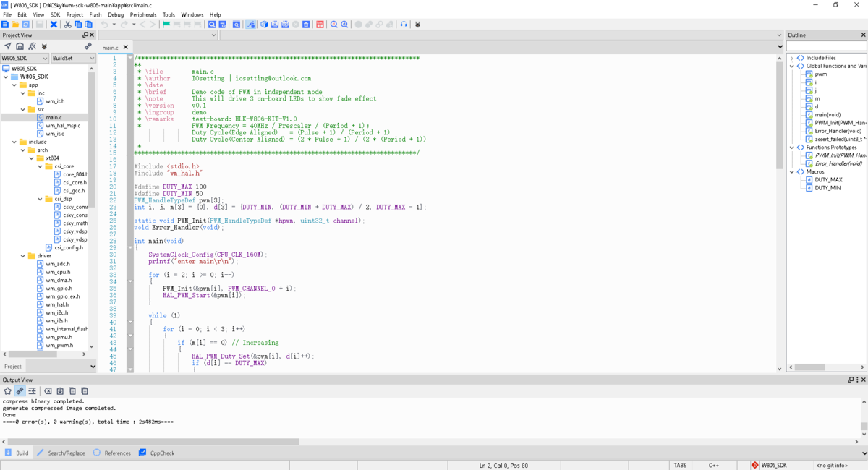This screenshot has height=470, width=868.
Task: Click the headset icon in toolbar
Action: pyautogui.click(x=404, y=25)
